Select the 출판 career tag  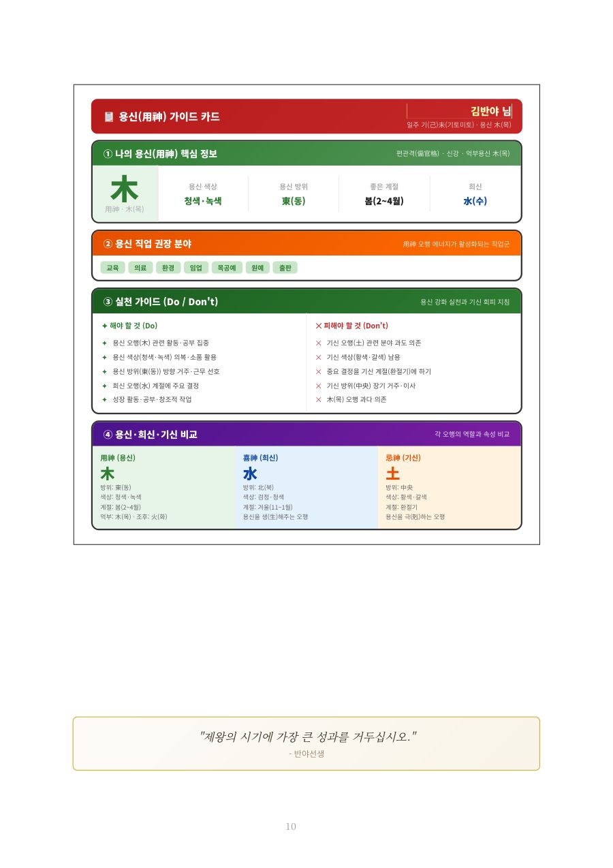coord(285,268)
